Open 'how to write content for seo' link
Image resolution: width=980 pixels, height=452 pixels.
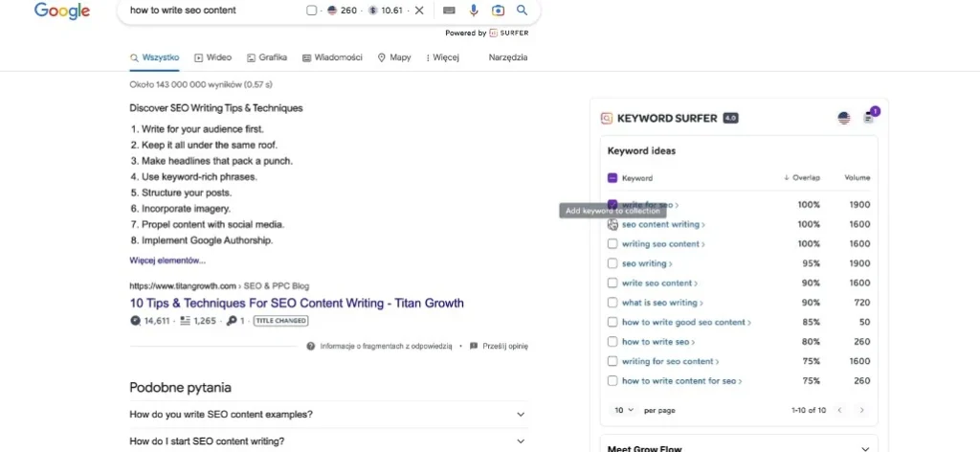coord(679,381)
